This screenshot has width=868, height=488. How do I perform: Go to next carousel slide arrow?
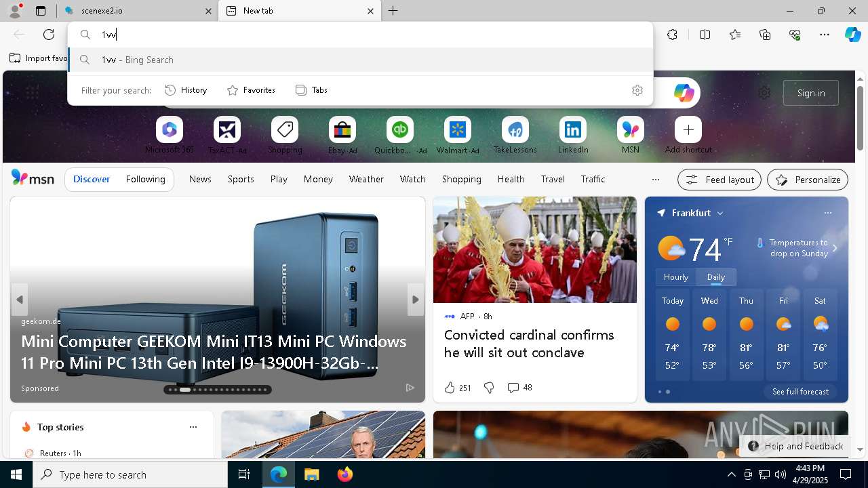(416, 300)
